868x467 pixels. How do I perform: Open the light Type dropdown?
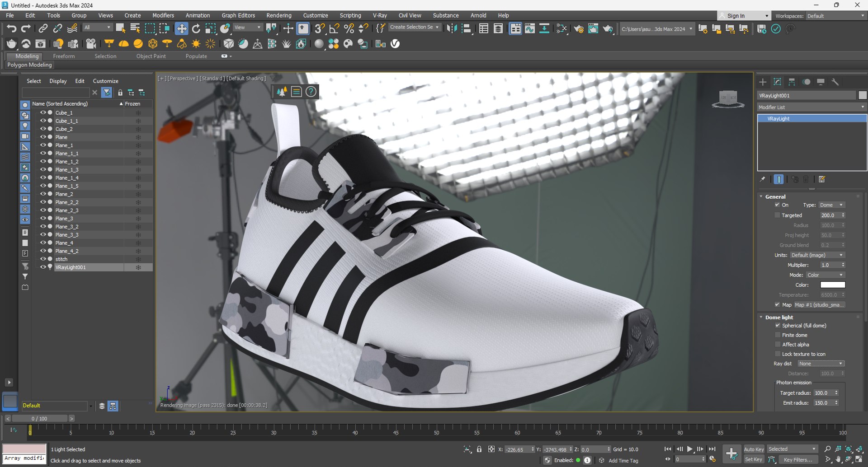(x=831, y=205)
